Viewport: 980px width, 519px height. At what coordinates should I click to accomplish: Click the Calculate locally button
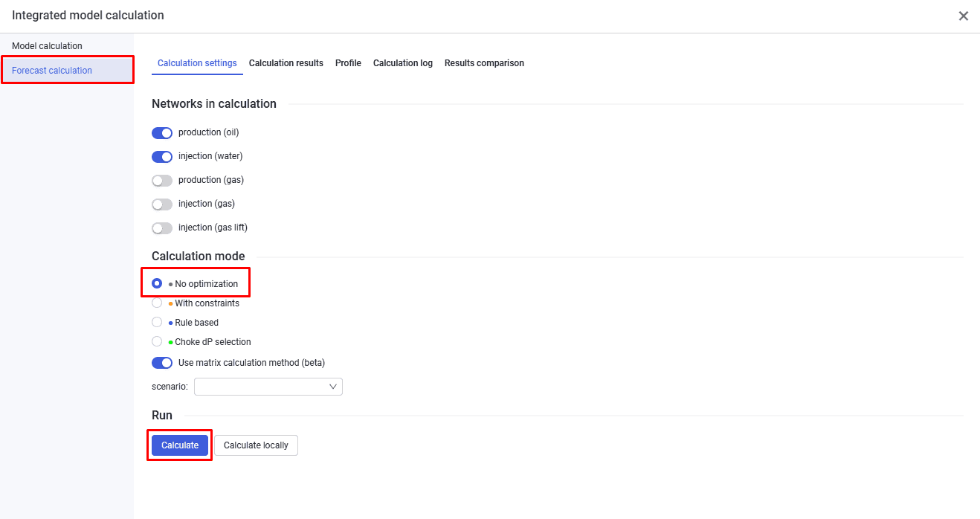[256, 445]
